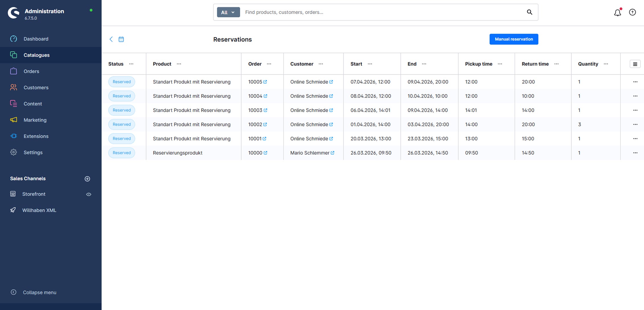Click the Settings gear icon

tap(13, 152)
